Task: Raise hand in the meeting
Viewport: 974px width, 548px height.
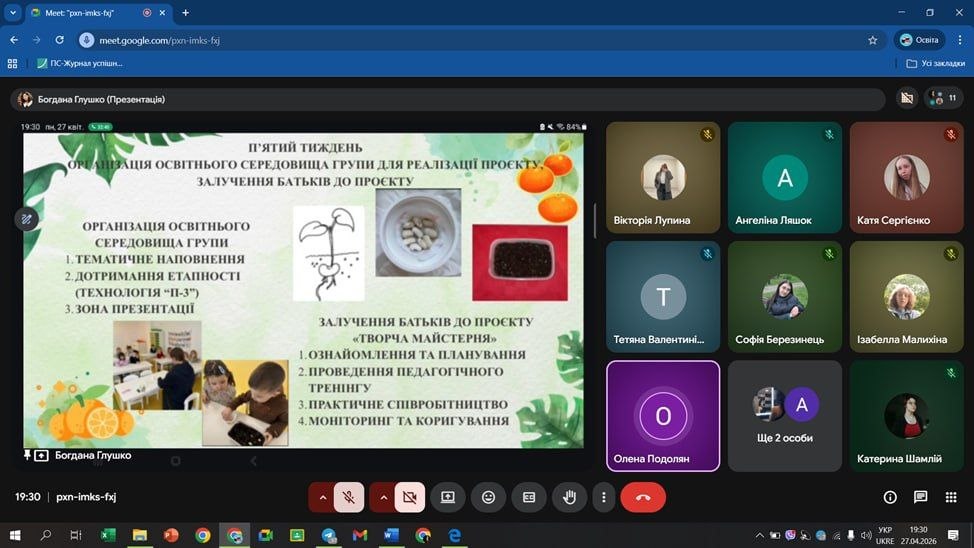Action: [x=569, y=497]
